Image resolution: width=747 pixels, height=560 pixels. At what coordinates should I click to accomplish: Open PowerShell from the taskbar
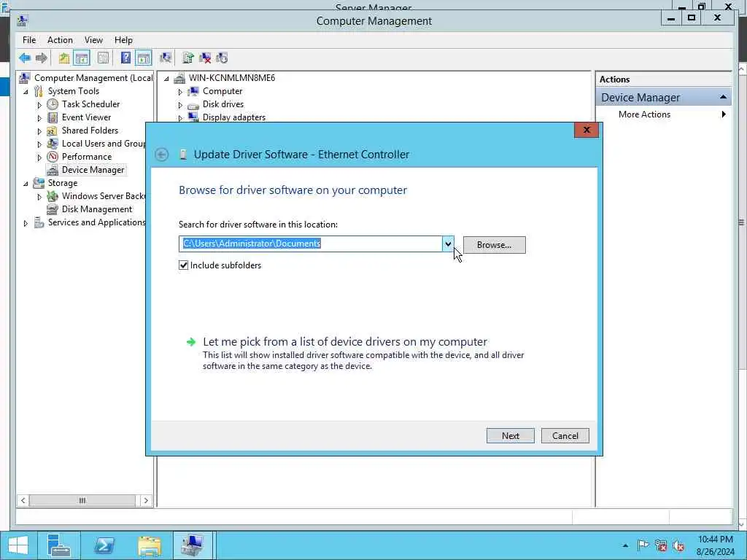click(x=104, y=545)
